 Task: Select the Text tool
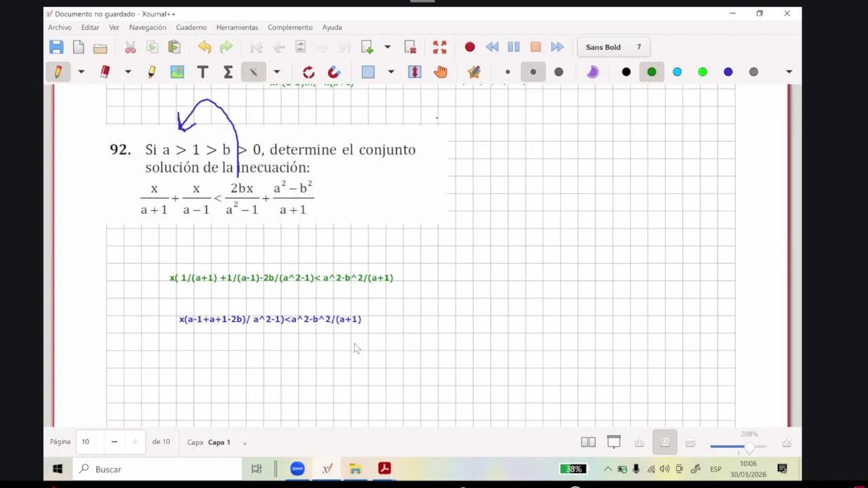[202, 72]
